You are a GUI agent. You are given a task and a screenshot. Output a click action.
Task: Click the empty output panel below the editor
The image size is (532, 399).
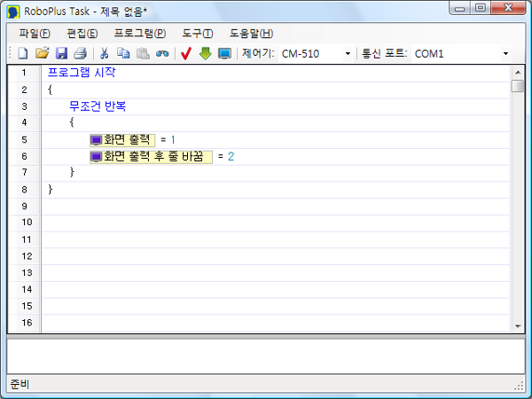point(265,356)
